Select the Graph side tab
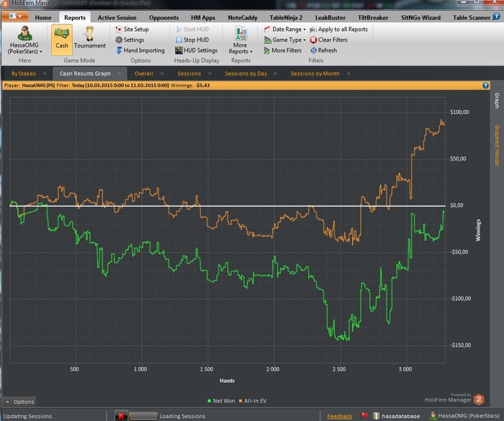 tap(497, 101)
